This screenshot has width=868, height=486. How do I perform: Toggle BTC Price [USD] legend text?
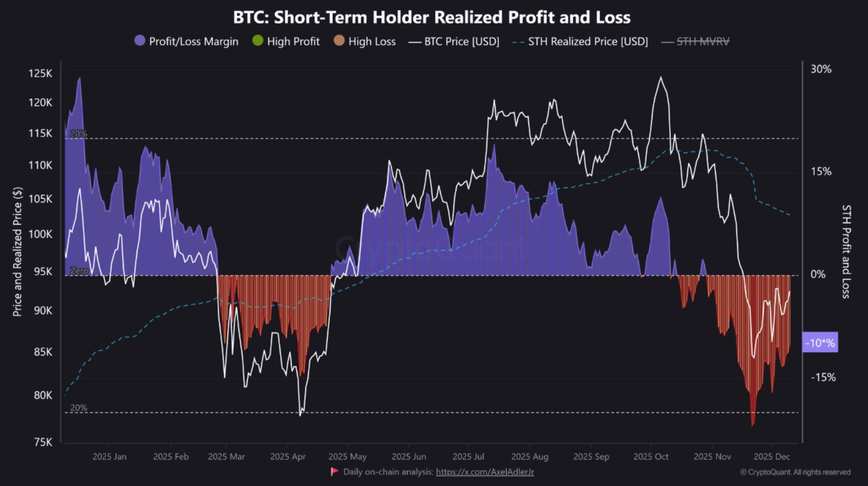pyautogui.click(x=462, y=41)
